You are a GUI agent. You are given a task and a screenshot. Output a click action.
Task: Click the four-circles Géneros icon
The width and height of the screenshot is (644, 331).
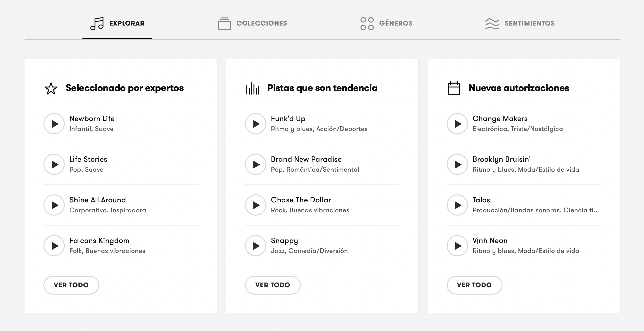pos(367,23)
